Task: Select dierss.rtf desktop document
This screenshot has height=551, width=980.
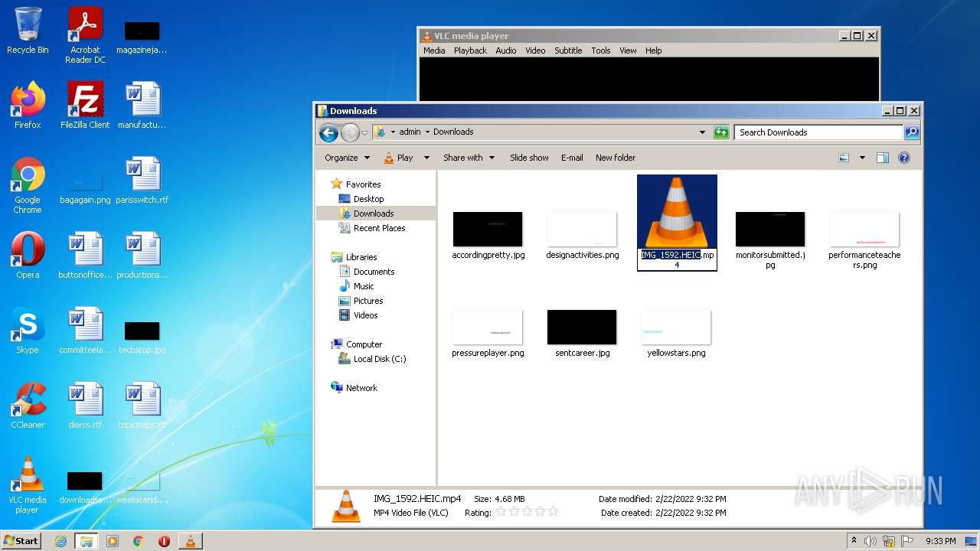Action: (85, 406)
